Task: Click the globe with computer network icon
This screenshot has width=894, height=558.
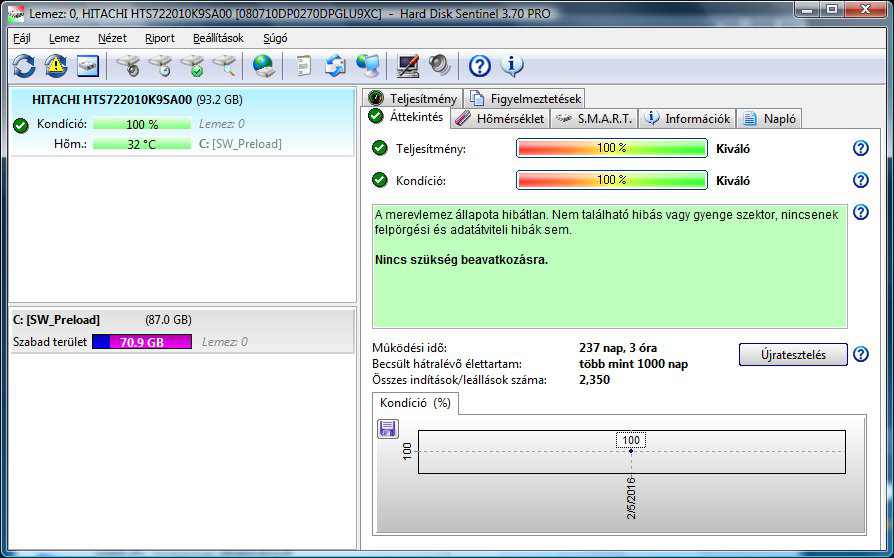Action: pyautogui.click(x=368, y=66)
